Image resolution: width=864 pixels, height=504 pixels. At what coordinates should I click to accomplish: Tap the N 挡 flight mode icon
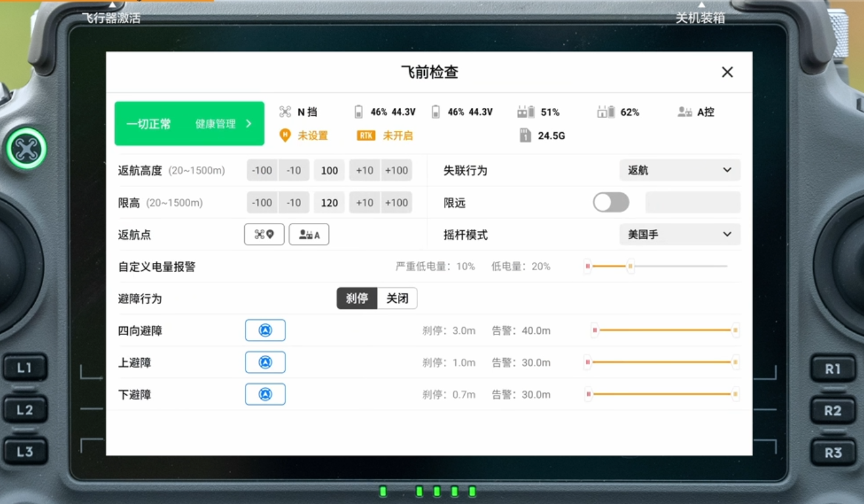click(x=285, y=112)
